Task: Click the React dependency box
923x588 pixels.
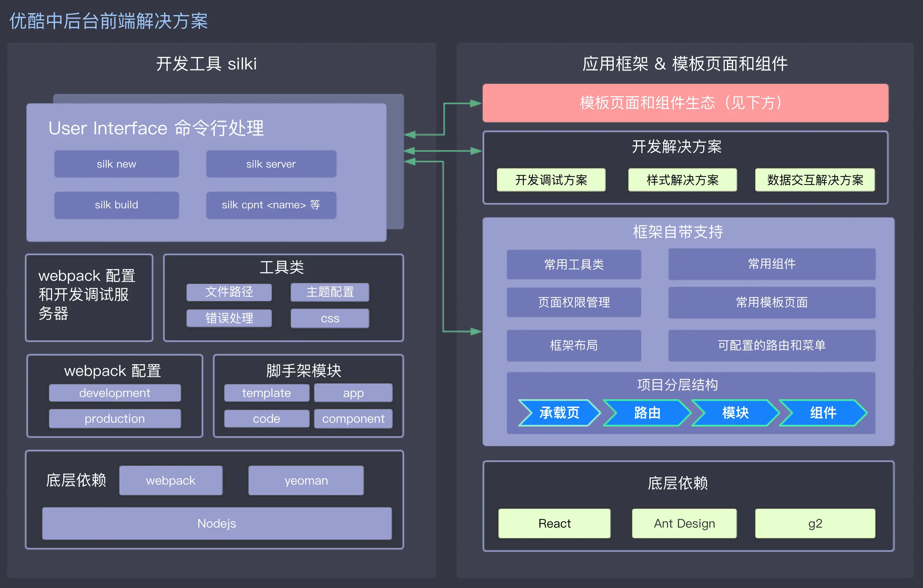Action: 554,523
